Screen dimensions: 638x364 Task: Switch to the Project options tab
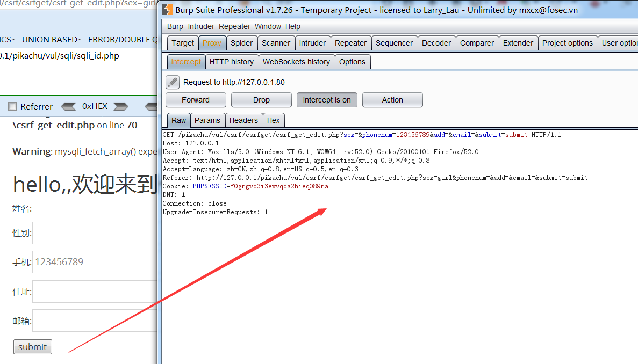point(567,43)
